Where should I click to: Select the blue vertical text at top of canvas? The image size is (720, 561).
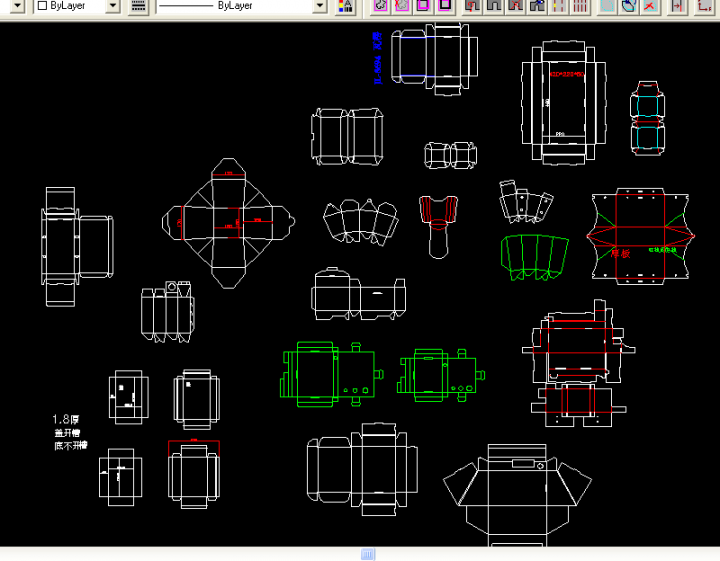[378, 57]
